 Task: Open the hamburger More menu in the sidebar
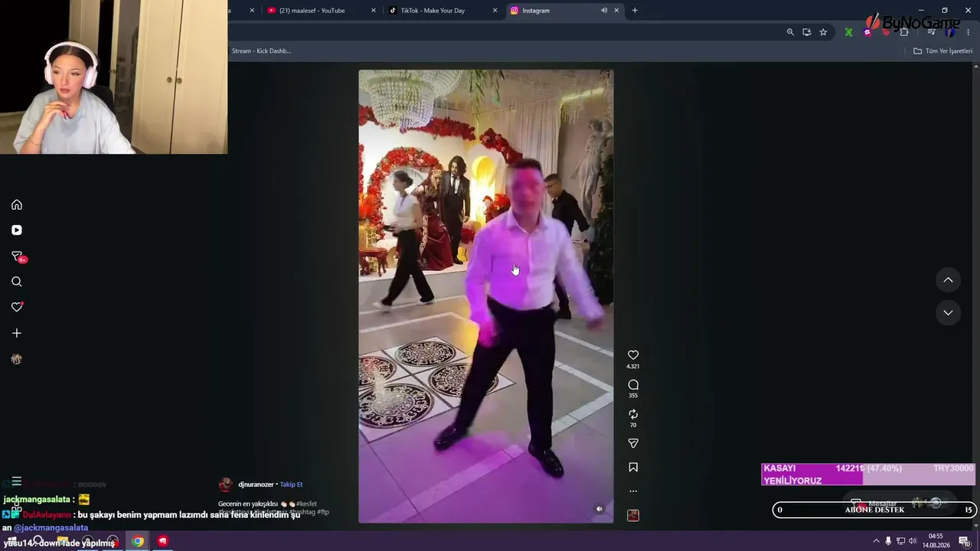(x=16, y=481)
